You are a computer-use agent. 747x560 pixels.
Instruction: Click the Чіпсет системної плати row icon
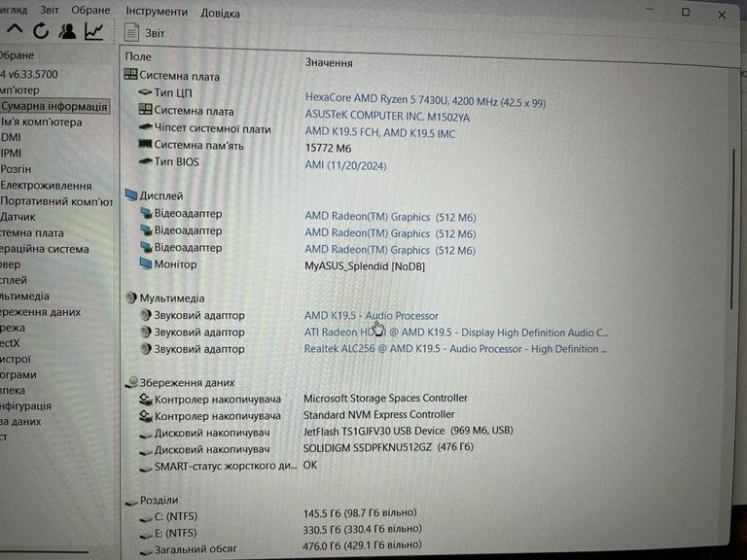145,126
